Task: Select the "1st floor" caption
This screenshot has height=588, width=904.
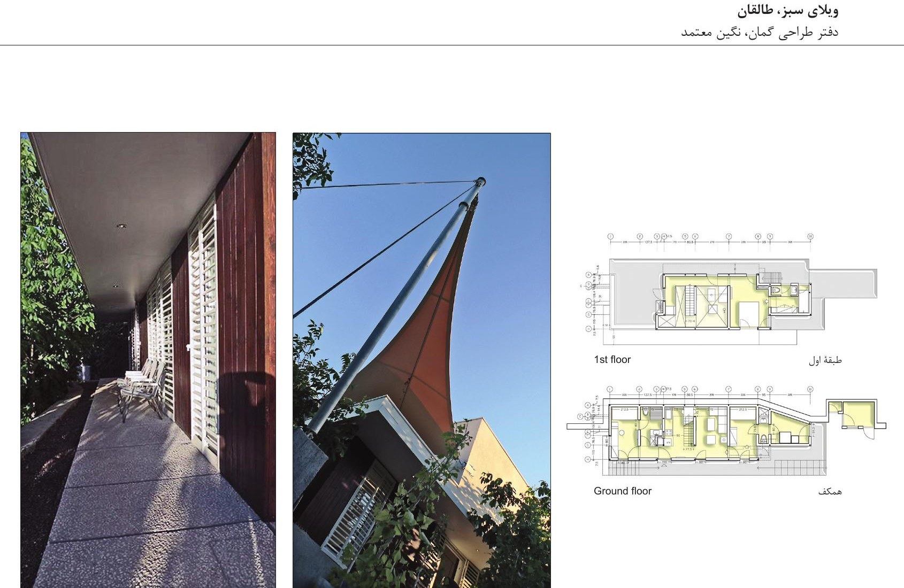Action: (x=612, y=360)
